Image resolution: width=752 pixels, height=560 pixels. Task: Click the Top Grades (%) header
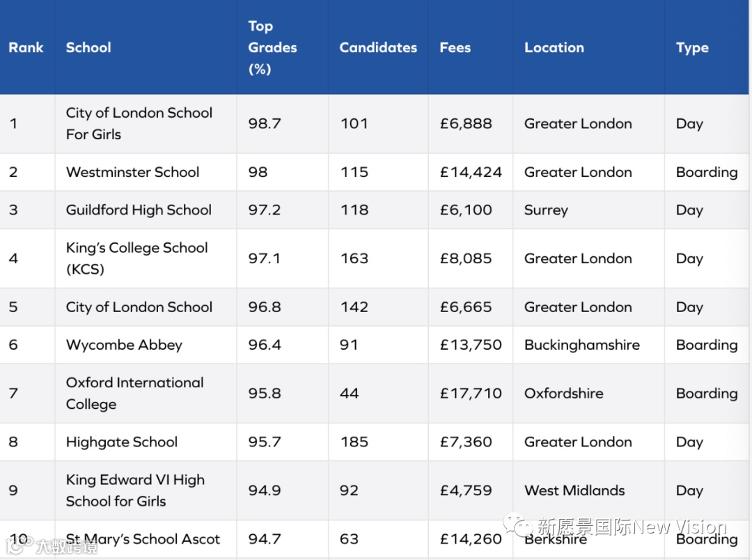coord(272,47)
